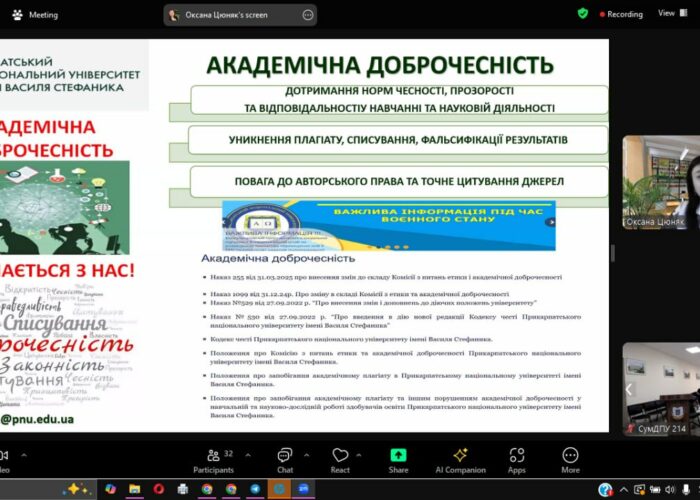Select Оксана Цюняк video thumbnail
Image resolution: width=700 pixels, height=500 pixels.
[x=660, y=182]
